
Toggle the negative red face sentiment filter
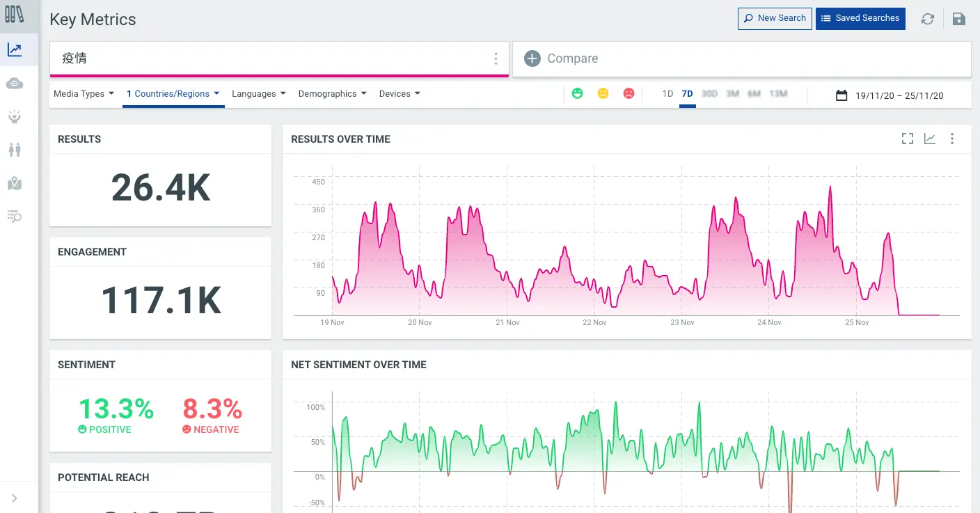point(629,93)
